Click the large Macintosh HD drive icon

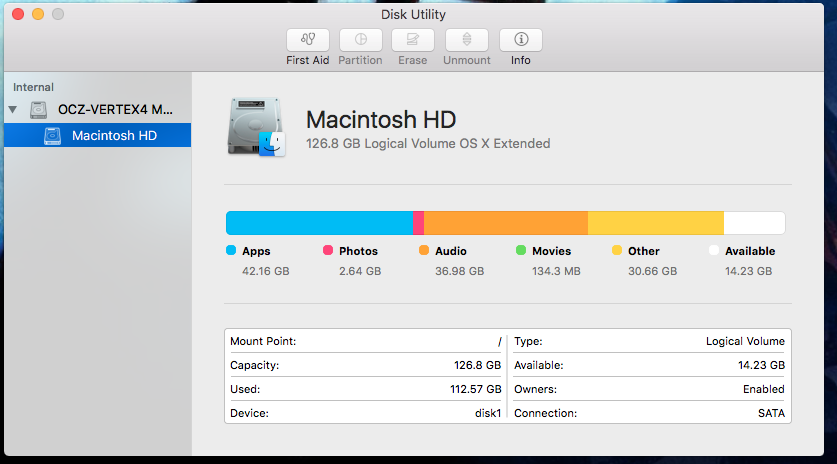tap(256, 127)
